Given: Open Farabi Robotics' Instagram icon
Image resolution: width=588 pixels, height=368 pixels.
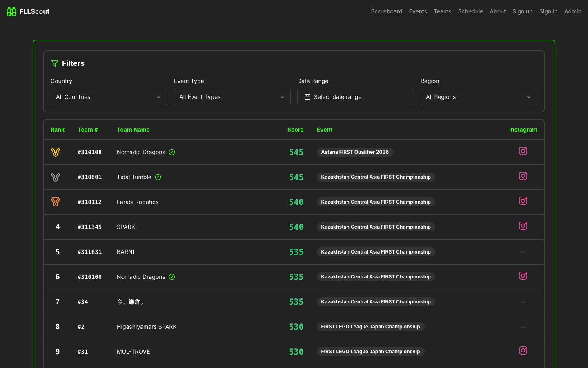Looking at the screenshot, I should [523, 201].
